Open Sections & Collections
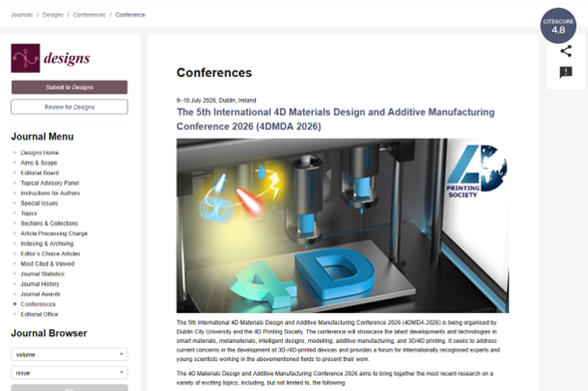 tap(49, 223)
